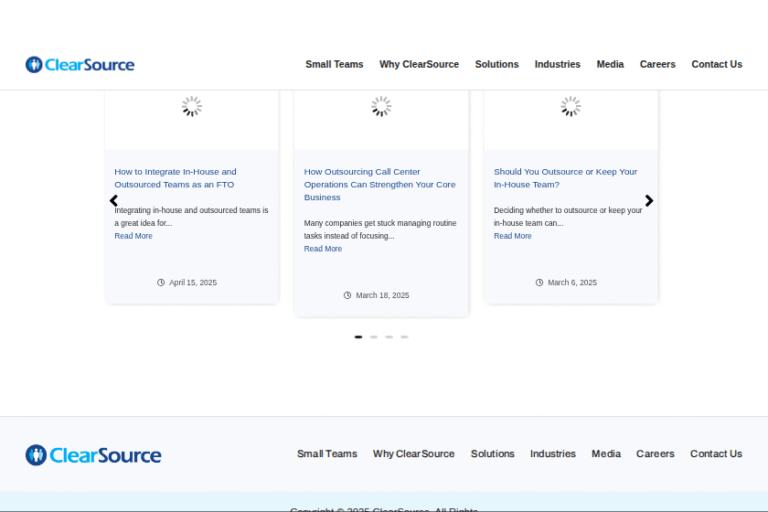
Task: Read More on call center operations article
Action: (323, 249)
